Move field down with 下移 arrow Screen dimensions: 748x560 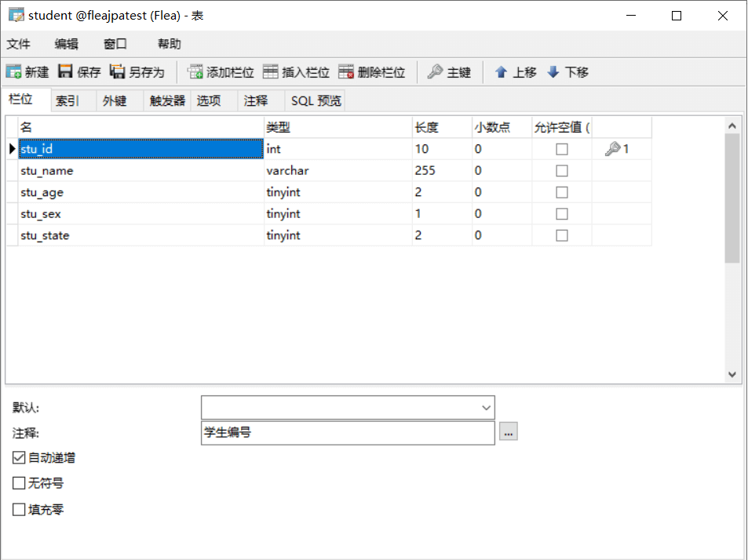[x=553, y=72]
